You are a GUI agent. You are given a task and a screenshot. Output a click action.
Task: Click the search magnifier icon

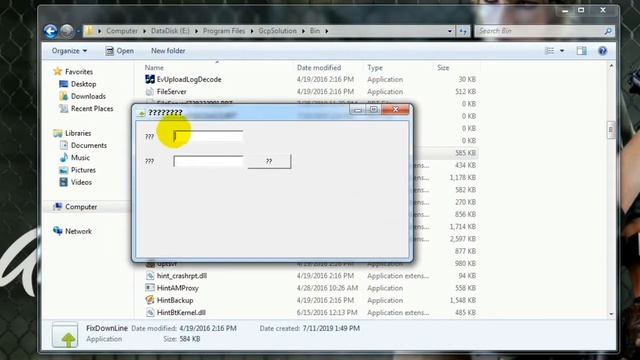[608, 31]
